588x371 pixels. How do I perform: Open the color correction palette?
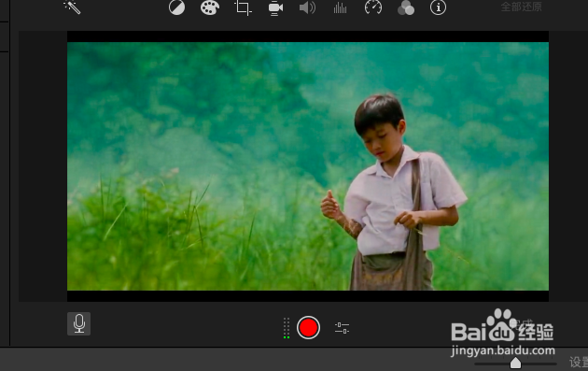coord(210,7)
